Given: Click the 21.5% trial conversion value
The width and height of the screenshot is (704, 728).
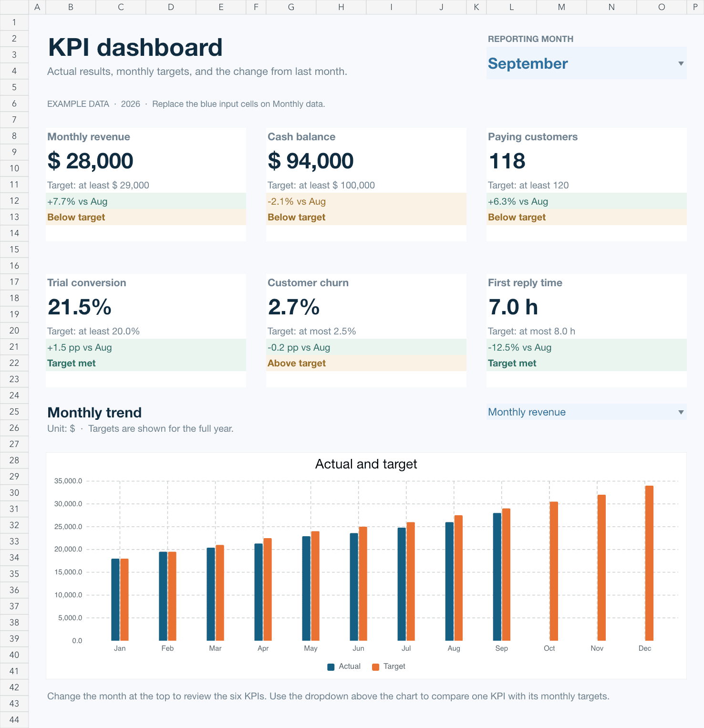Looking at the screenshot, I should point(80,307).
